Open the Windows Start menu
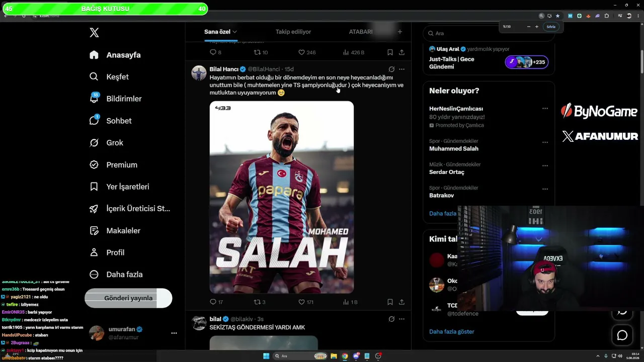This screenshot has height=362, width=644. coord(266,356)
